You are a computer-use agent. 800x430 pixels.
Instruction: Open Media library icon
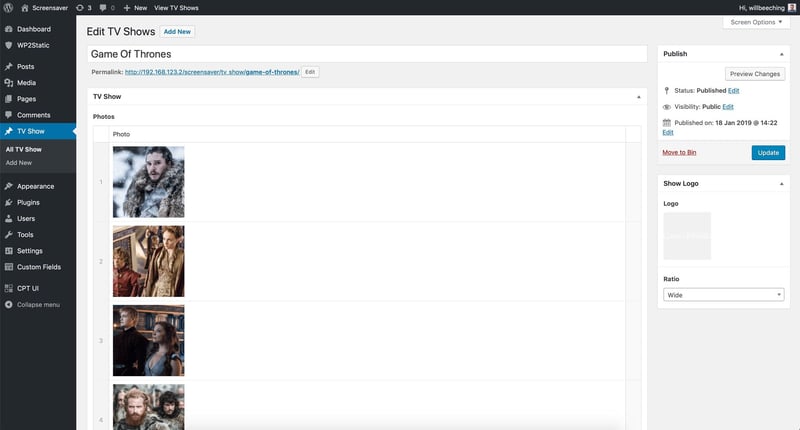coord(8,83)
